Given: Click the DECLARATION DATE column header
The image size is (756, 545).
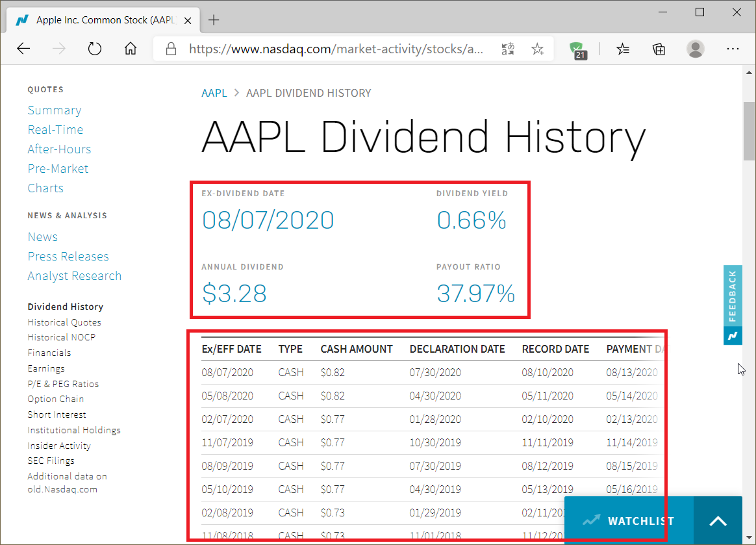Looking at the screenshot, I should [457, 349].
